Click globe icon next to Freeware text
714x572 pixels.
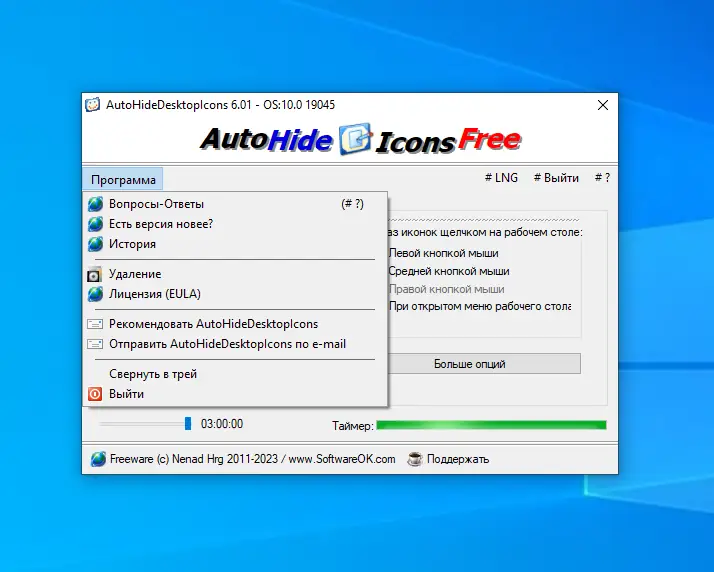[x=98, y=459]
